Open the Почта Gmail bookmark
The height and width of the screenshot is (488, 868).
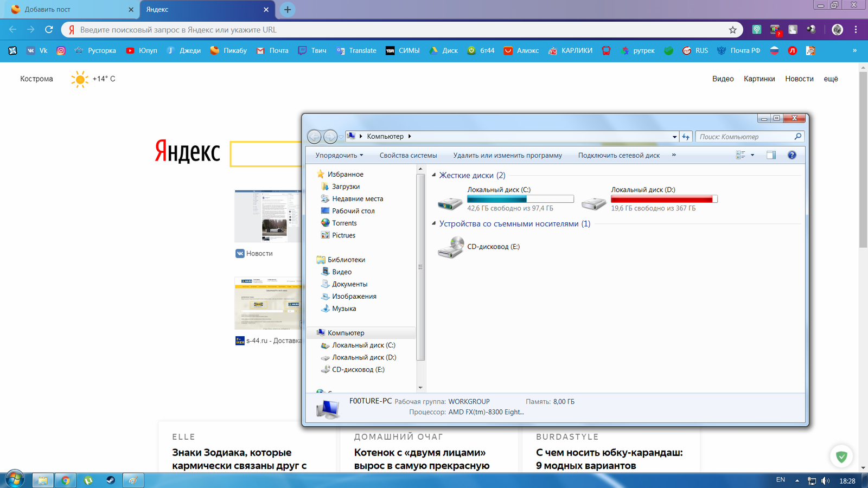coord(272,50)
